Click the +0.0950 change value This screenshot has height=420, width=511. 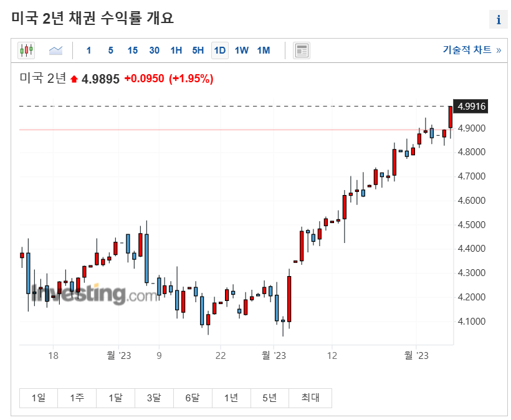[x=145, y=79]
